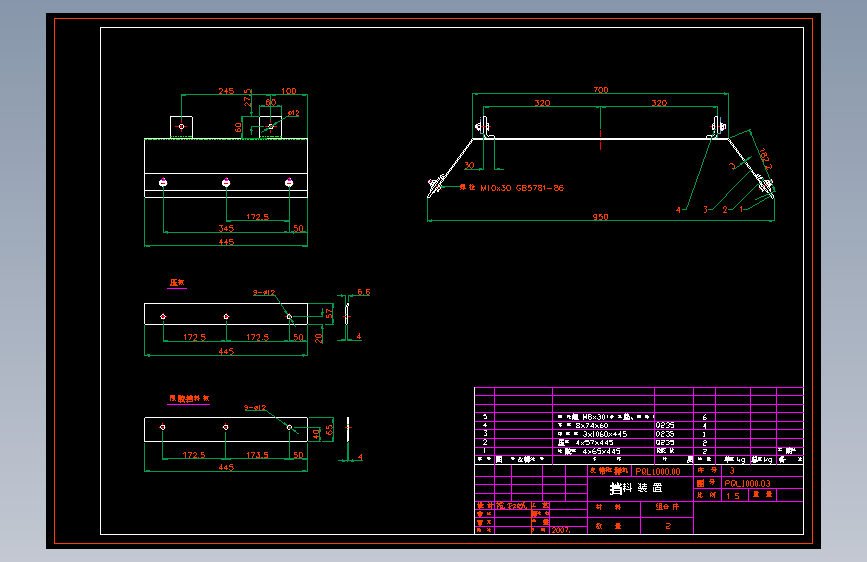This screenshot has width=867, height=562.
Task: Select the vertical 65 dimension
Action: (329, 429)
